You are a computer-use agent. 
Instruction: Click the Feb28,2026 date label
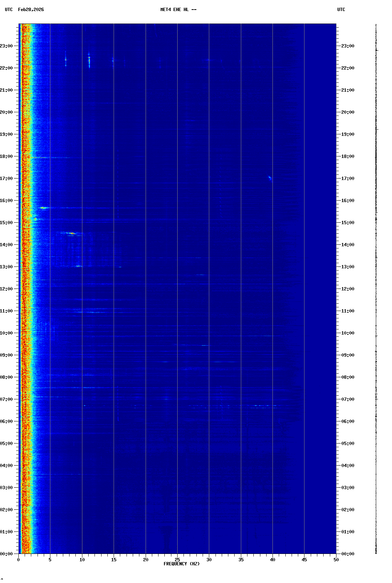[31, 10]
